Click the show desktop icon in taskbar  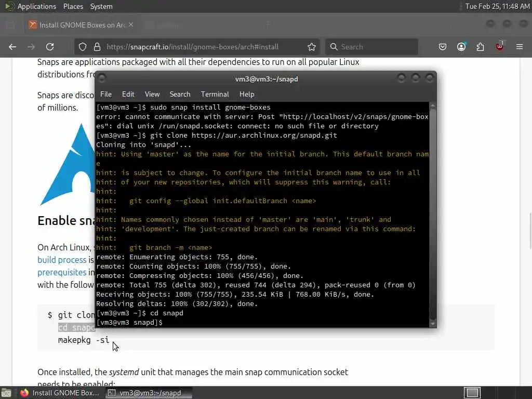tap(6, 393)
